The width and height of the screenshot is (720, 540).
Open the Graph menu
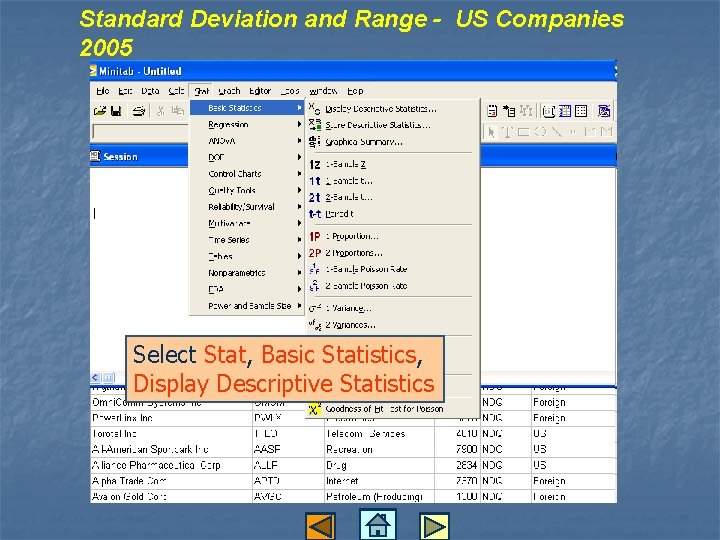click(229, 91)
